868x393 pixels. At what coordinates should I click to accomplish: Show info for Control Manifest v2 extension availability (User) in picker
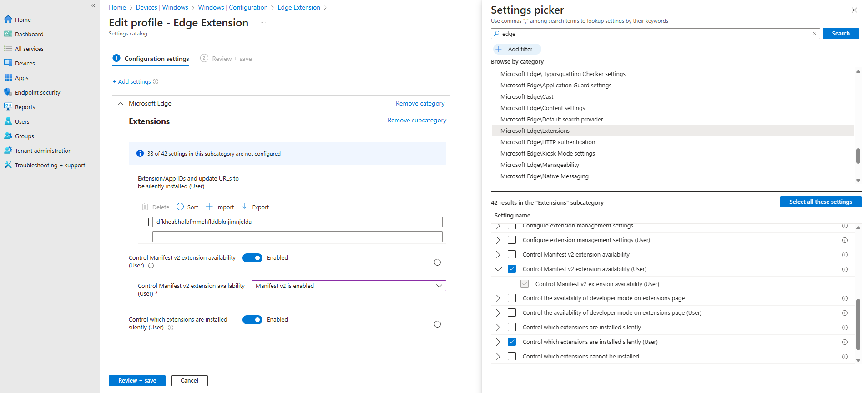[x=845, y=269]
